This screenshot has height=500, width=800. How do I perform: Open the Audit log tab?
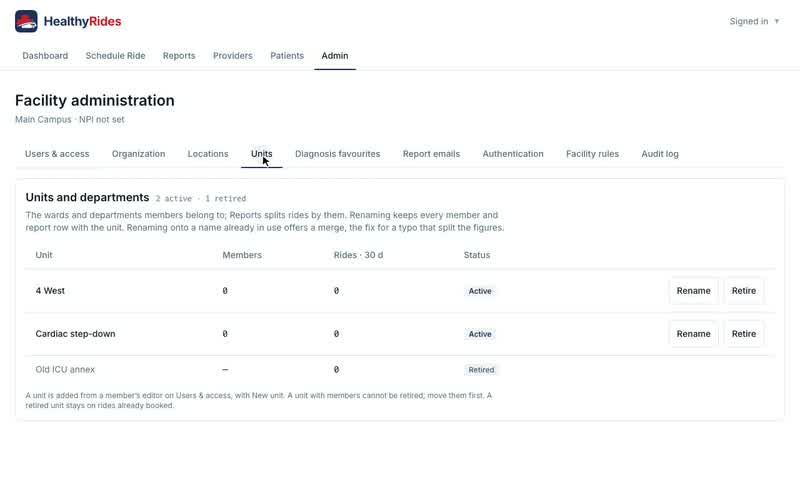[x=660, y=154]
